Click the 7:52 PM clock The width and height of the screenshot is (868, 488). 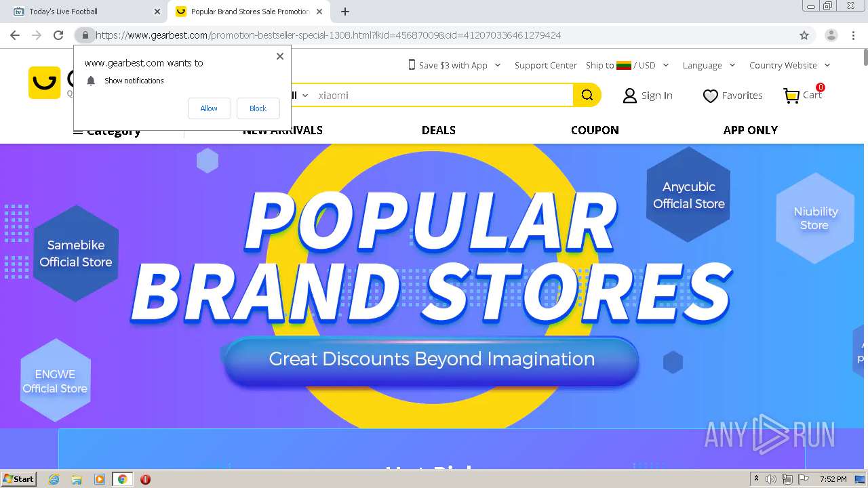[x=833, y=479]
